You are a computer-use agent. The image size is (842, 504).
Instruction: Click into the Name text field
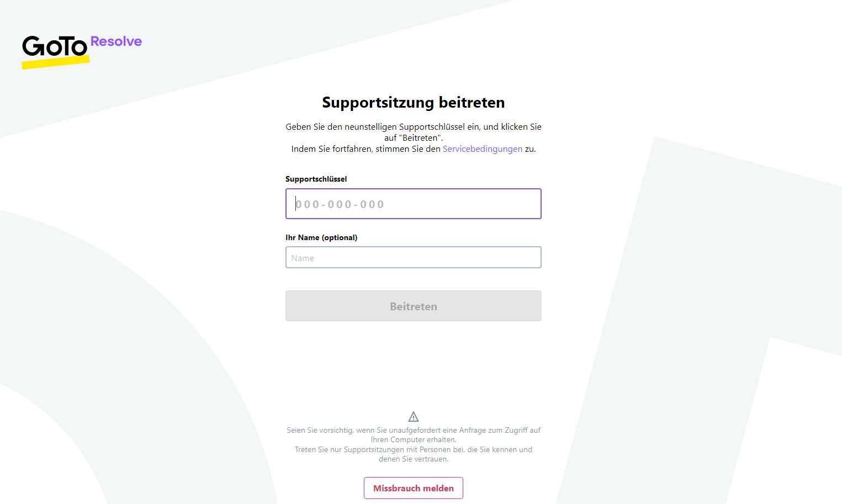413,258
